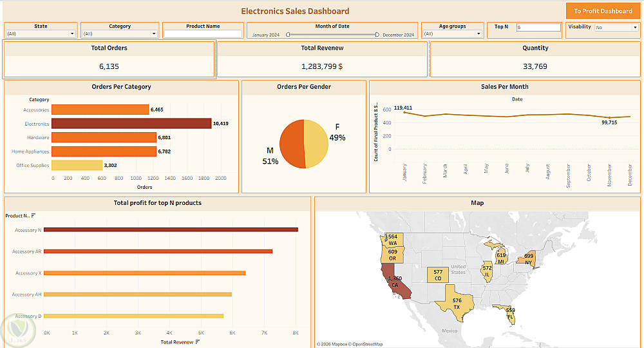Click the sort icon beside Product N..
The image size is (644, 348).
click(x=33, y=216)
